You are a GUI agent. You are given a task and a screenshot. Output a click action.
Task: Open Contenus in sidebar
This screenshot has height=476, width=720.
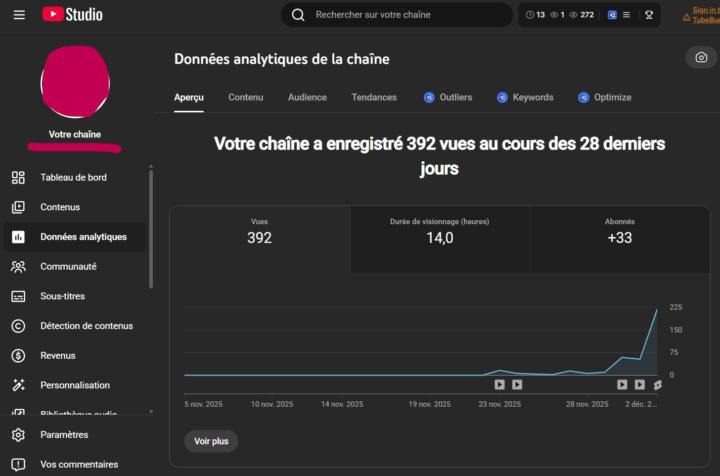click(x=73, y=207)
